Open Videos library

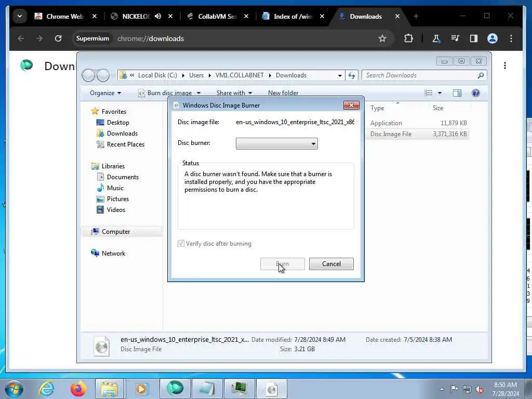[116, 210]
